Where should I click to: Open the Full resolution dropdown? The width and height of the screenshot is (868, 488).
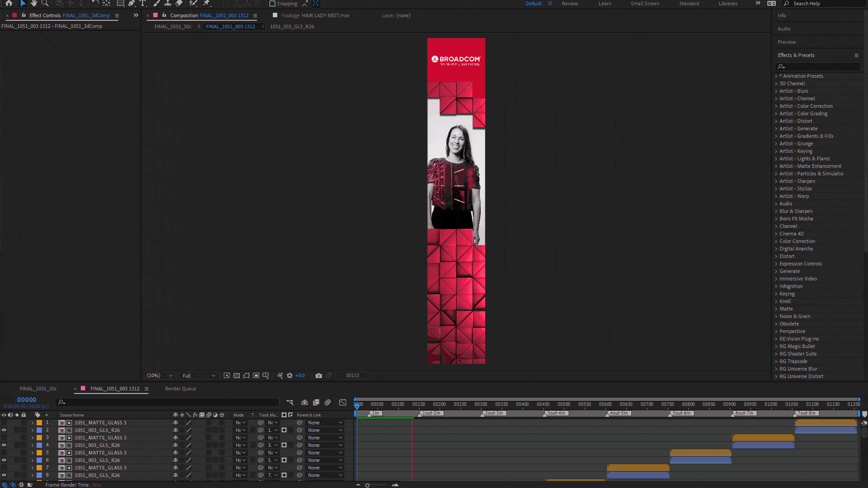click(199, 375)
